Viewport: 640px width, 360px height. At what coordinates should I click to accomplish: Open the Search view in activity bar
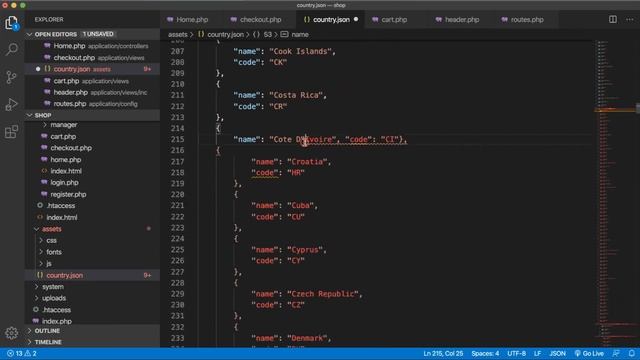pyautogui.click(x=11, y=49)
